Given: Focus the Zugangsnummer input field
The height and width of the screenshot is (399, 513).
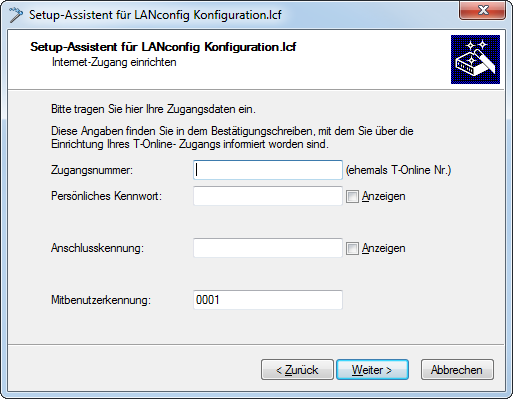Looking at the screenshot, I should point(268,170).
